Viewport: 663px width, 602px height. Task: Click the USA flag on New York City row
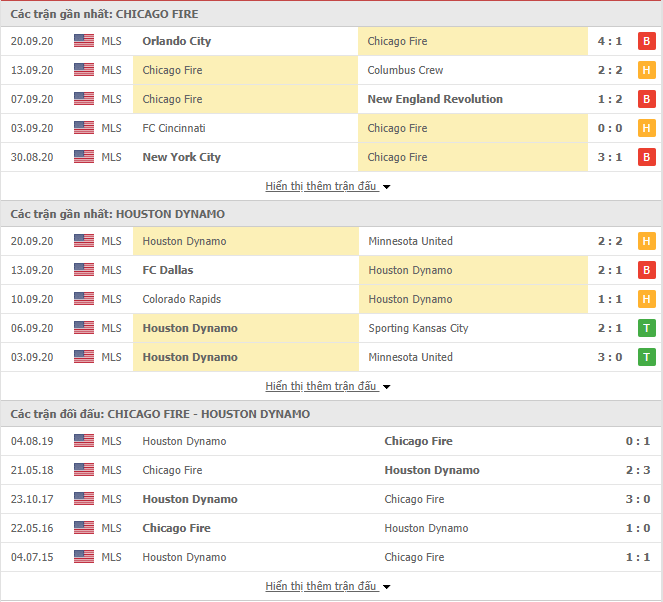84,157
